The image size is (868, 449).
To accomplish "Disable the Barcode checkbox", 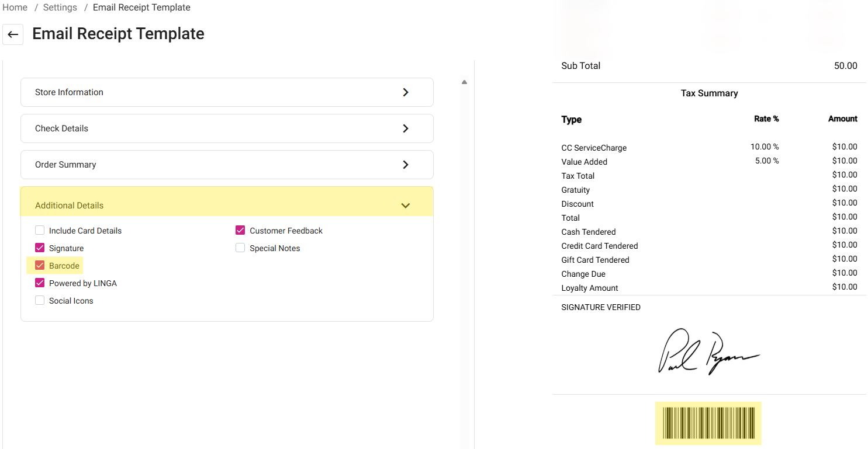I will (40, 266).
